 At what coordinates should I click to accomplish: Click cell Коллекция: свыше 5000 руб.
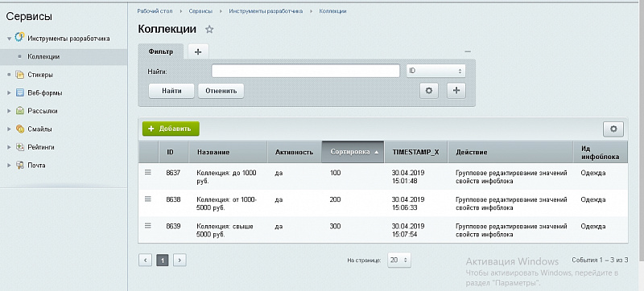(x=225, y=230)
